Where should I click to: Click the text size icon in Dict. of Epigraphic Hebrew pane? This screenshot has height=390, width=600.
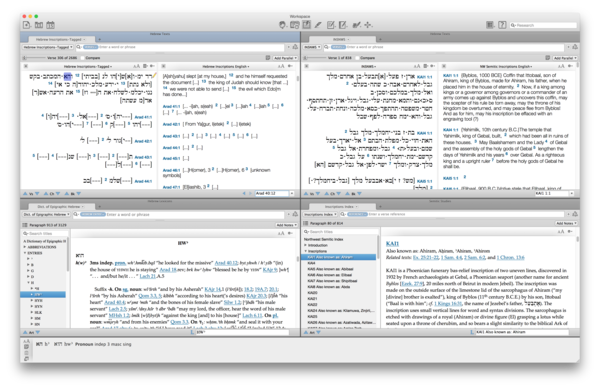281,233
